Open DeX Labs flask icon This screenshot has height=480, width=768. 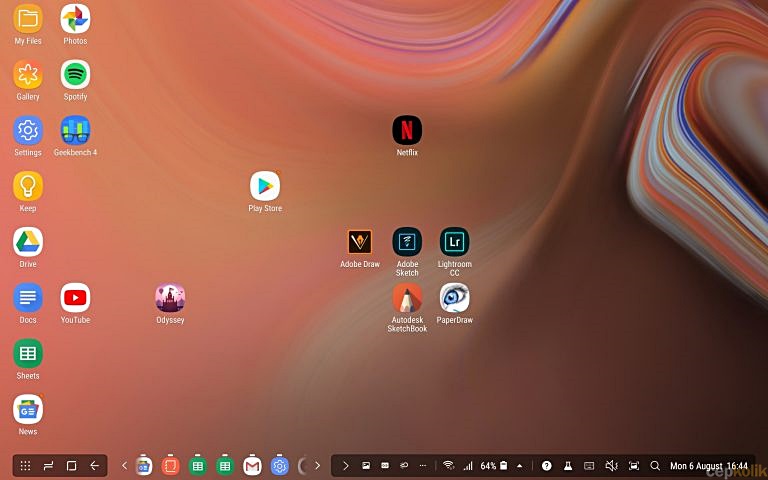click(x=568, y=466)
